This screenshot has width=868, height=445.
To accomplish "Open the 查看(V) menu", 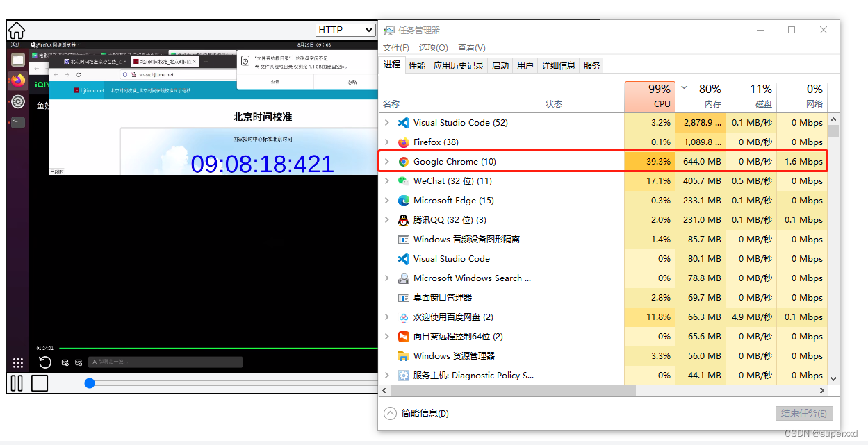I will click(x=470, y=47).
